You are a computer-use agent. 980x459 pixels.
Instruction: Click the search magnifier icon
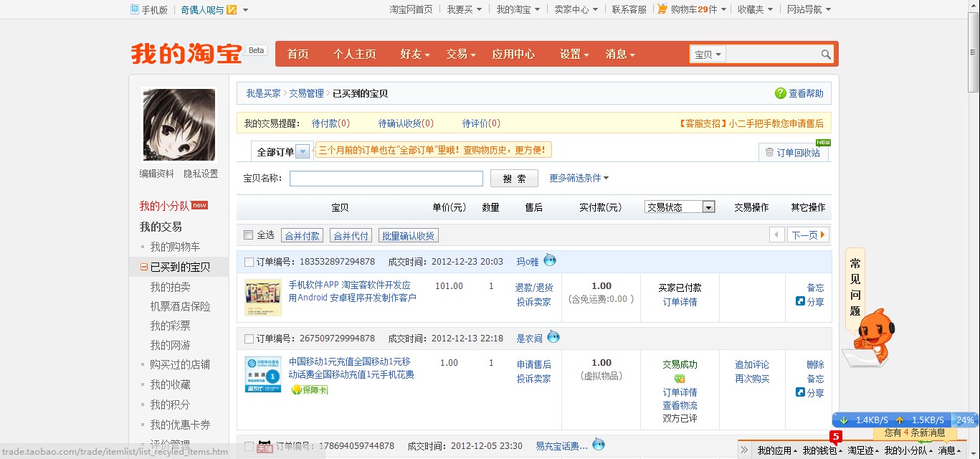click(826, 55)
